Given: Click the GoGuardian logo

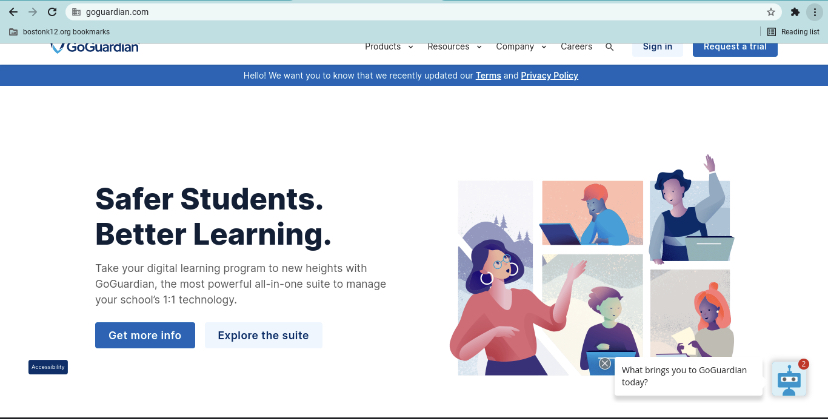Looking at the screenshot, I should point(95,48).
